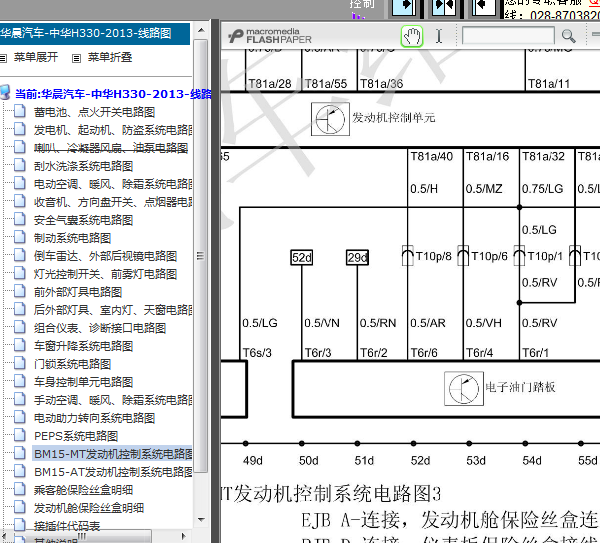Click the root computer icon in tree
The image size is (600, 543).
5,93
